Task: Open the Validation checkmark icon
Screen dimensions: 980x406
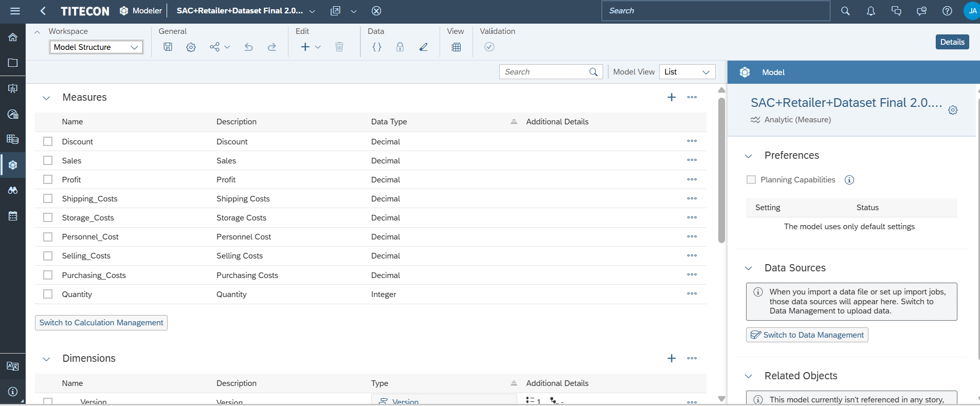Action: (489, 47)
